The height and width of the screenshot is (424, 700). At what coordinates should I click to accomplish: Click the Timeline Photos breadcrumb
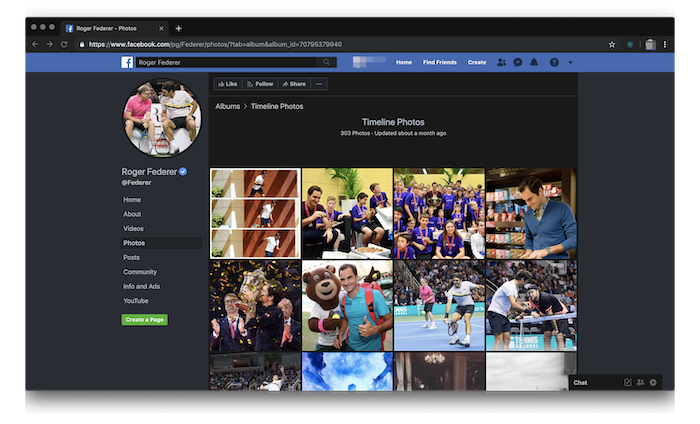[x=277, y=106]
